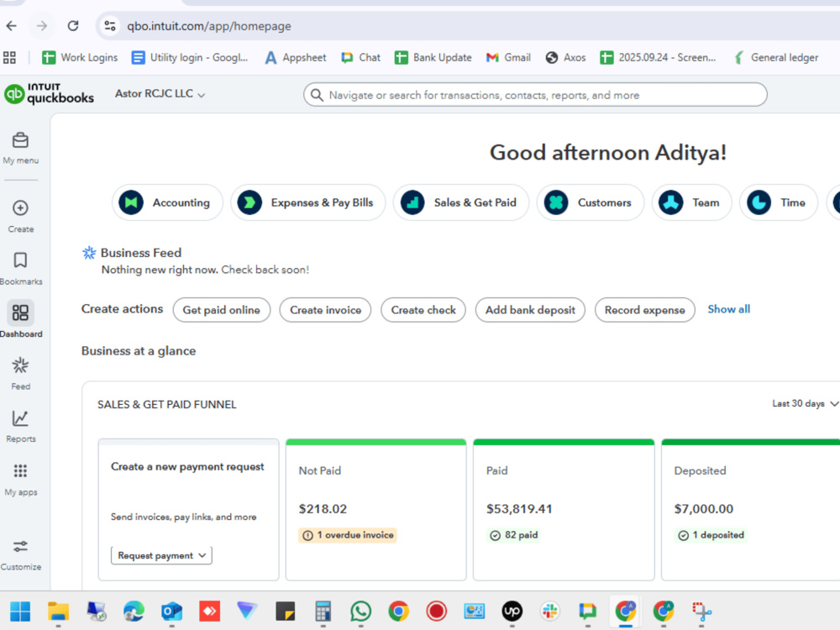
Task: Open Microsoft Edge from the taskbar
Action: (134, 611)
